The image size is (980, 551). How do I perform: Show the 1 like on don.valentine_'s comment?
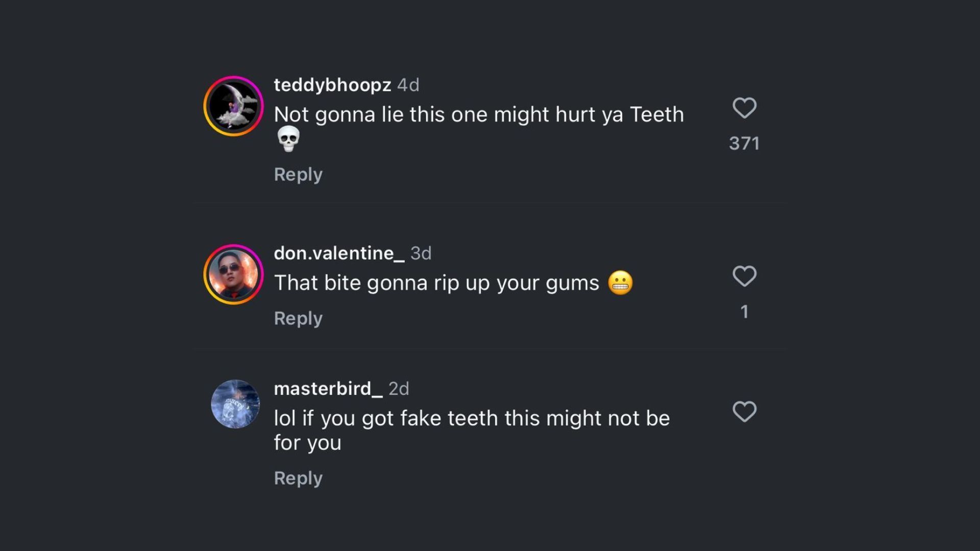tap(744, 312)
